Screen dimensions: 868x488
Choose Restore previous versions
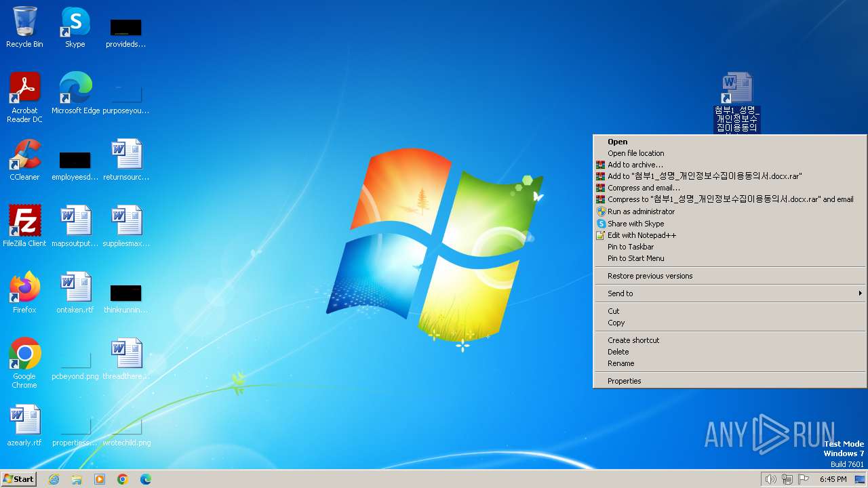730,276
